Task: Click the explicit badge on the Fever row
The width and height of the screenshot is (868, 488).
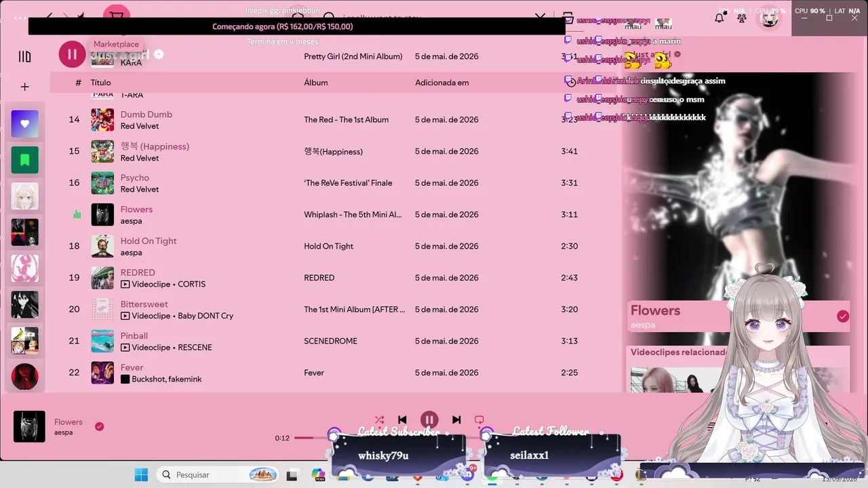Action: pyautogui.click(x=125, y=380)
